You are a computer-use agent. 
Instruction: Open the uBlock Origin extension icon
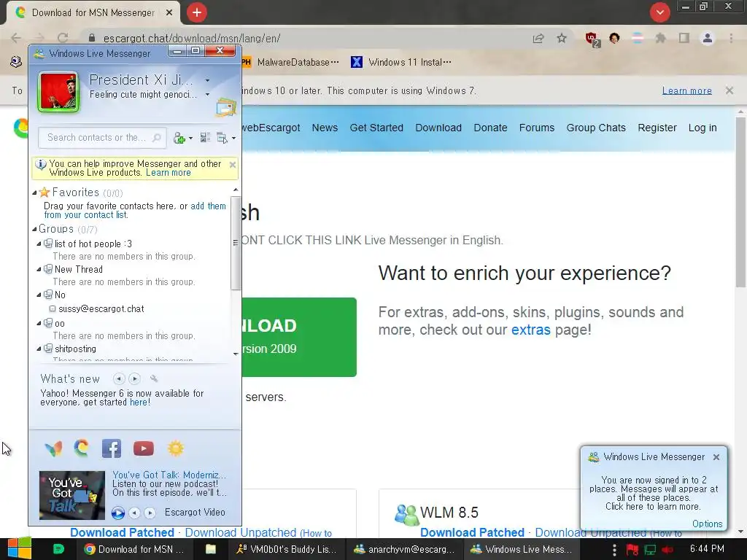point(592,39)
